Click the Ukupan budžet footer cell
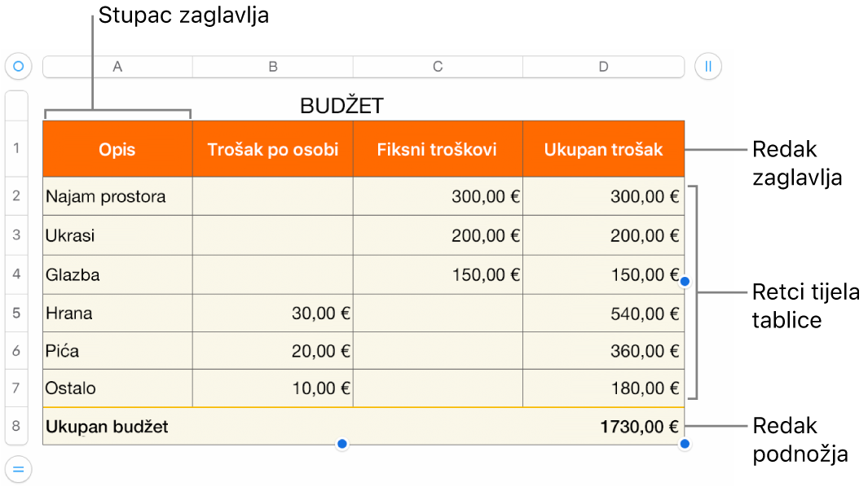The width and height of the screenshot is (868, 487). [117, 426]
